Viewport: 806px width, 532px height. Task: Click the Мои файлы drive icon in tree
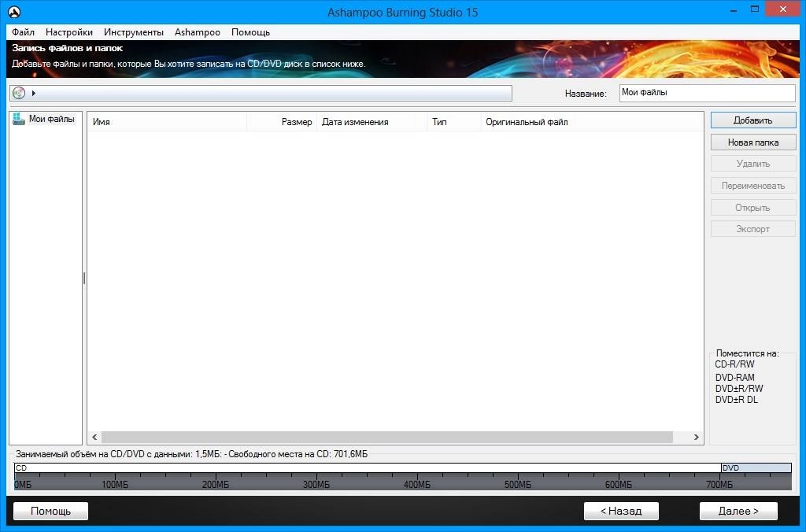coord(19,119)
